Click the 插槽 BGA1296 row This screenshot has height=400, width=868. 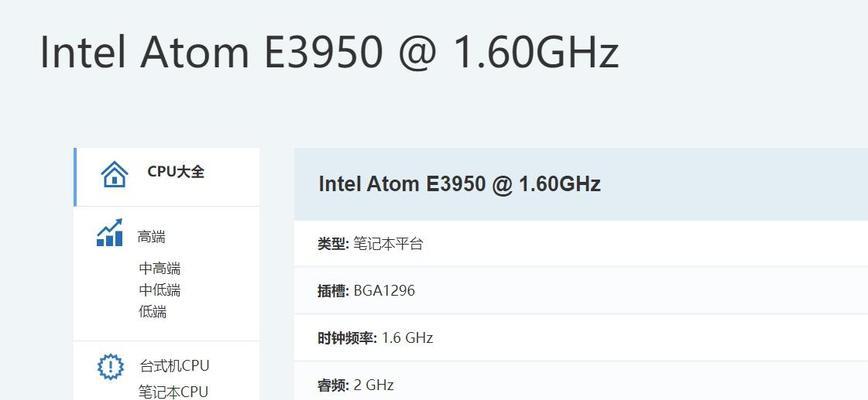pyautogui.click(x=581, y=290)
